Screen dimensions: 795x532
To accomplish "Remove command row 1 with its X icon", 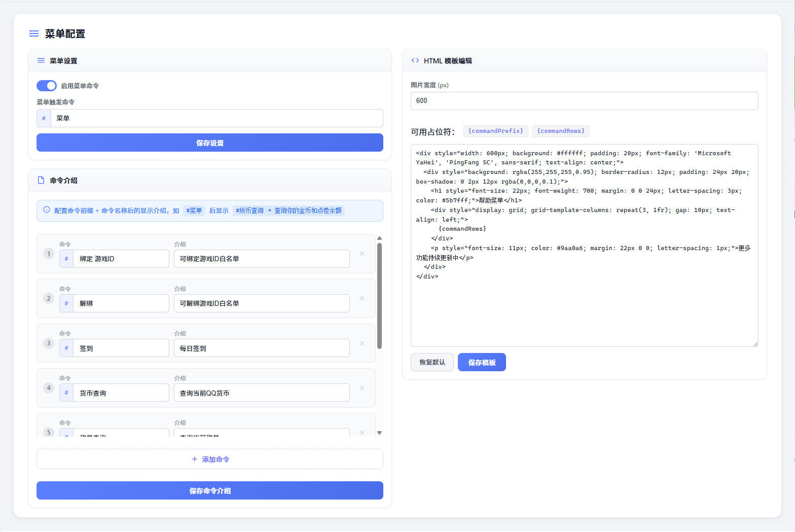I will (x=362, y=254).
